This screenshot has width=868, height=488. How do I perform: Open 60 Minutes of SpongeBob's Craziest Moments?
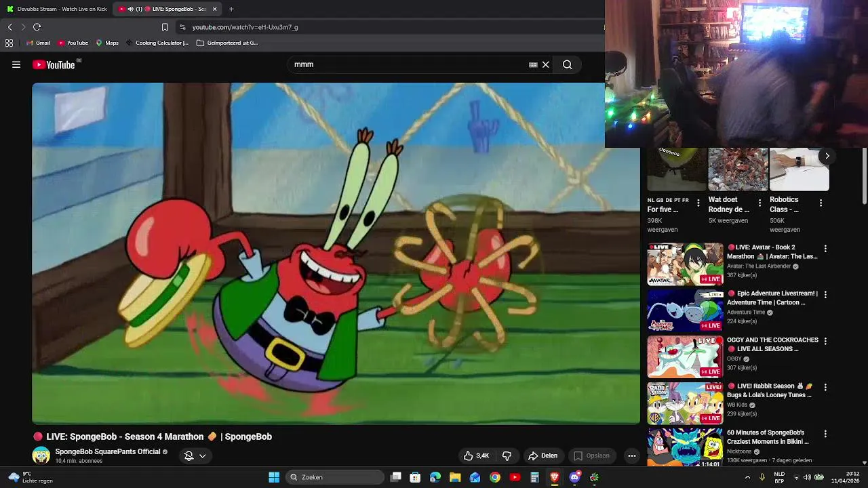pyautogui.click(x=768, y=437)
